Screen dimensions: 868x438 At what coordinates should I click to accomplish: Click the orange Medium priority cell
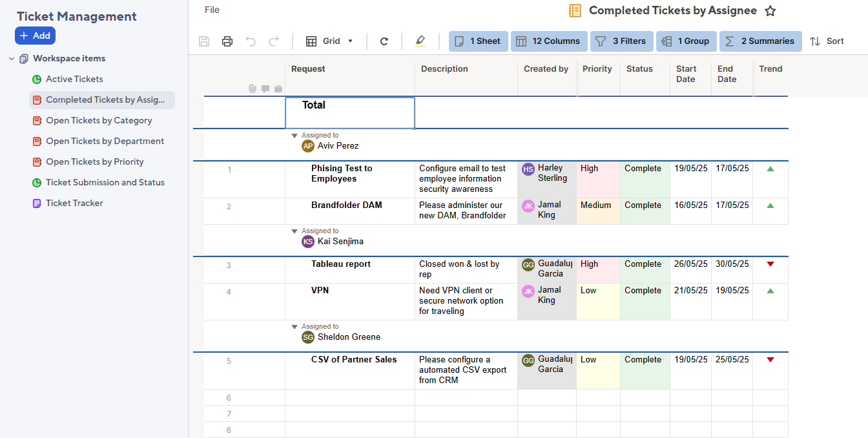click(599, 211)
